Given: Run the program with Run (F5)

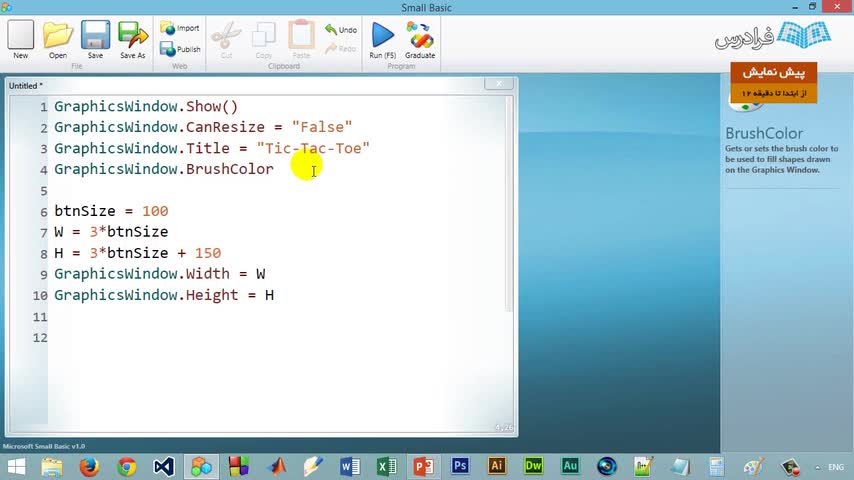Looking at the screenshot, I should (382, 40).
